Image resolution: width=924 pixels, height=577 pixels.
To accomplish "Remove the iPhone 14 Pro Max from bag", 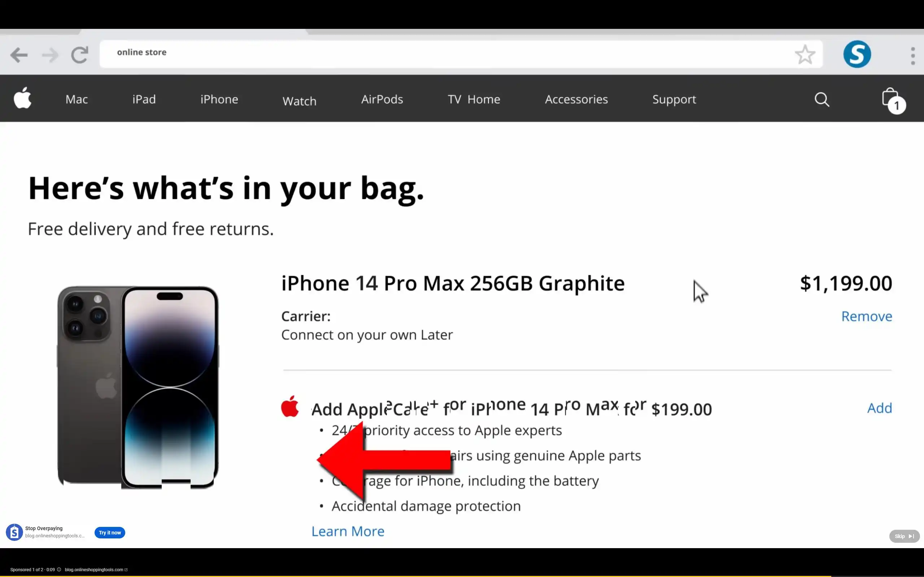I will point(867,316).
